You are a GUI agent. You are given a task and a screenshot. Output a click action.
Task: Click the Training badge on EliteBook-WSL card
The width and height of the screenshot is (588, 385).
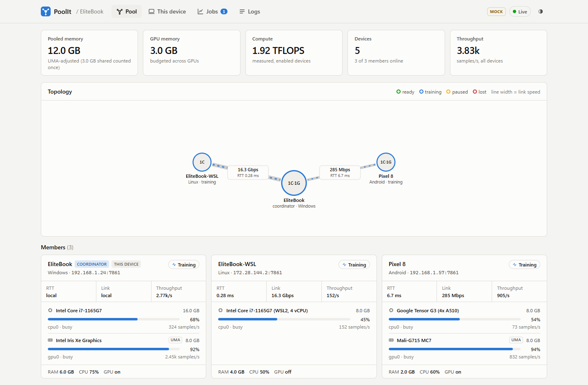click(354, 265)
